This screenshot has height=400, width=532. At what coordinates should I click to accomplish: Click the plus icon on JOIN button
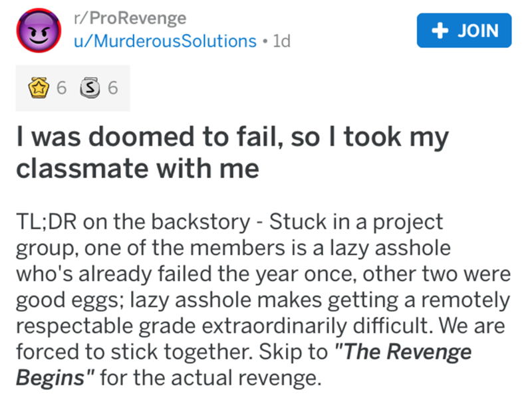tap(436, 29)
